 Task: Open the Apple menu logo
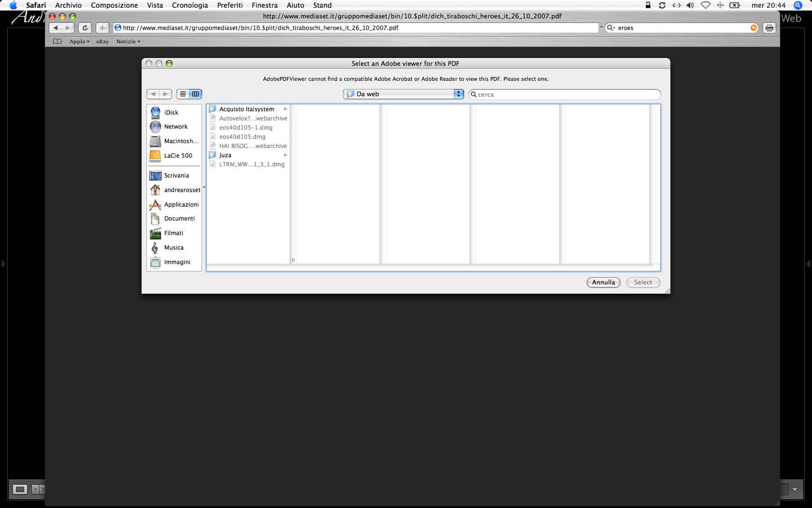[x=13, y=5]
